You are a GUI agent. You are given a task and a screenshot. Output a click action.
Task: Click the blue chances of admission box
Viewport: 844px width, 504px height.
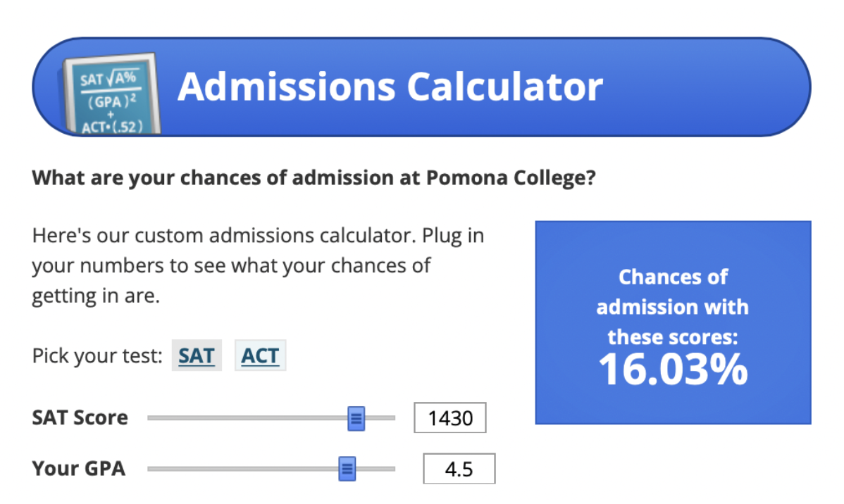click(x=673, y=322)
